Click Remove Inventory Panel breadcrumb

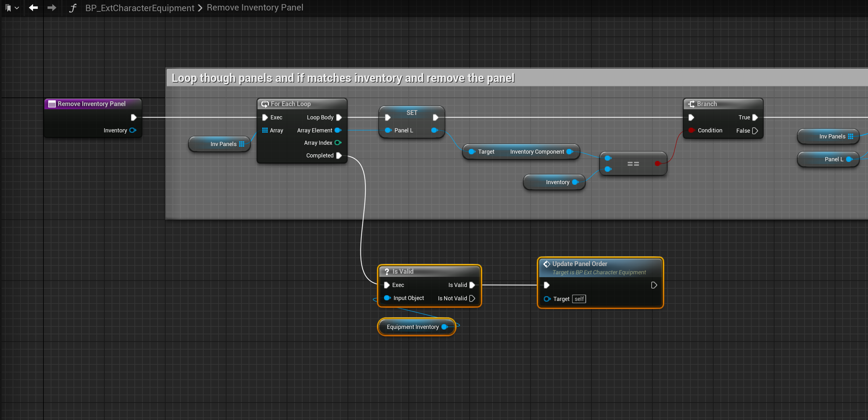(x=255, y=7)
